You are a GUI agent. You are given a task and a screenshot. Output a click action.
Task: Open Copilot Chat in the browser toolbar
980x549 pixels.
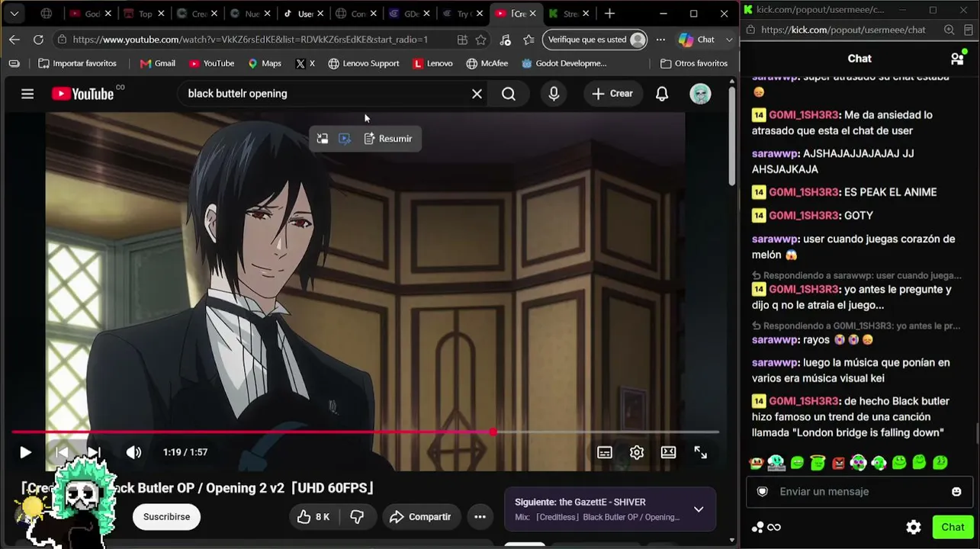696,40
